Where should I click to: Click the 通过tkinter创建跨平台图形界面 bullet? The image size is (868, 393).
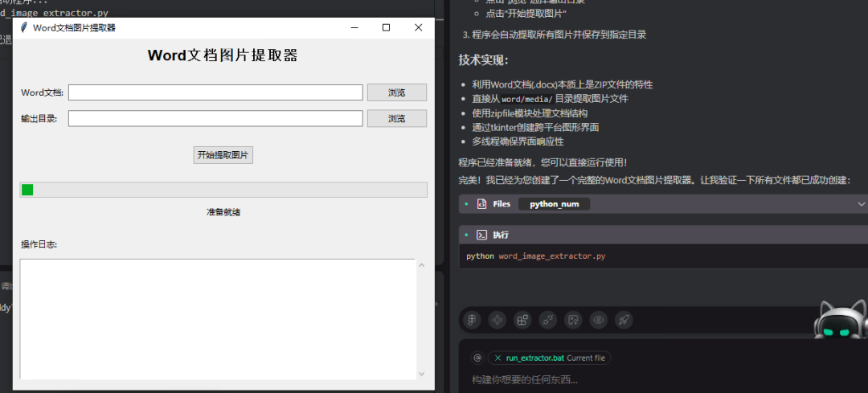click(x=535, y=127)
